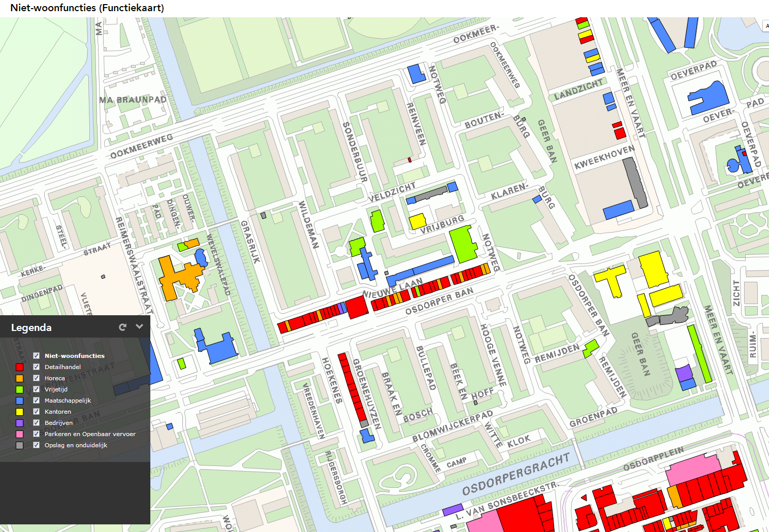769x532 pixels.
Task: Click the BLOMWIJCKERPAD street label
Action: coord(452,426)
